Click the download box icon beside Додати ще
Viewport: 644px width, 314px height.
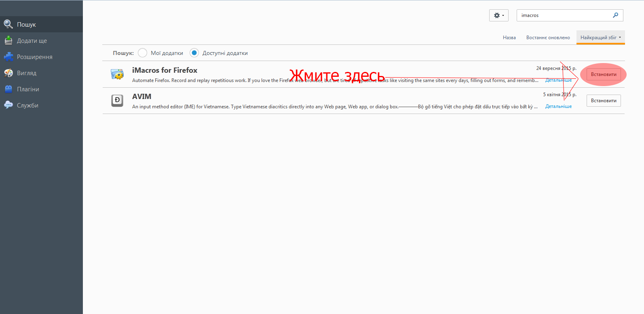[8, 40]
